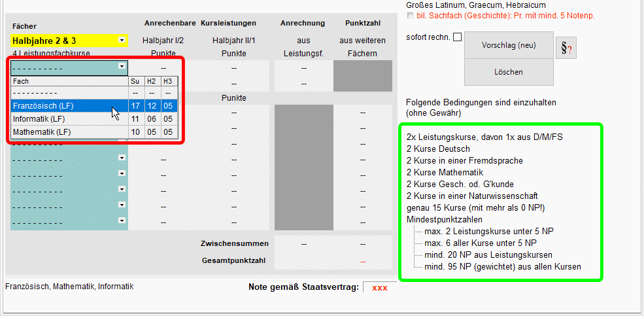Toggle the sofort rechn. checkbox
The width and height of the screenshot is (644, 316).
point(457,37)
